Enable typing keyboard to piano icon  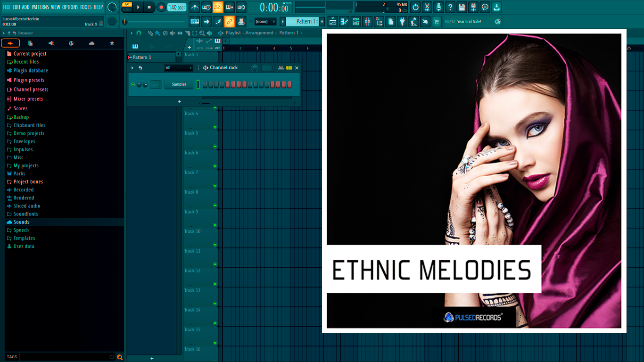click(x=195, y=21)
